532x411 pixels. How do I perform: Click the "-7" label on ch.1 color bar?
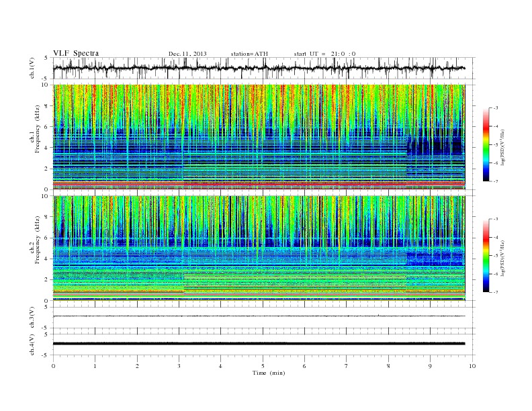496,181
